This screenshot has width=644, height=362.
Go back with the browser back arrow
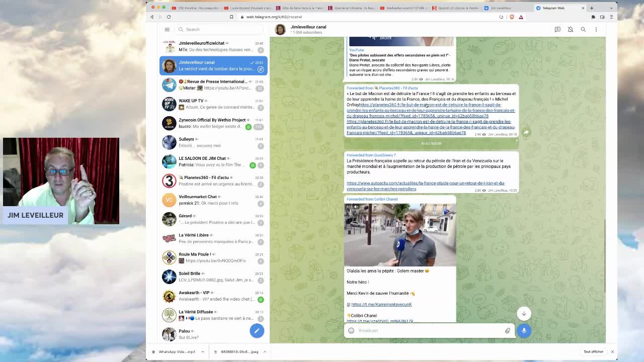152,17
